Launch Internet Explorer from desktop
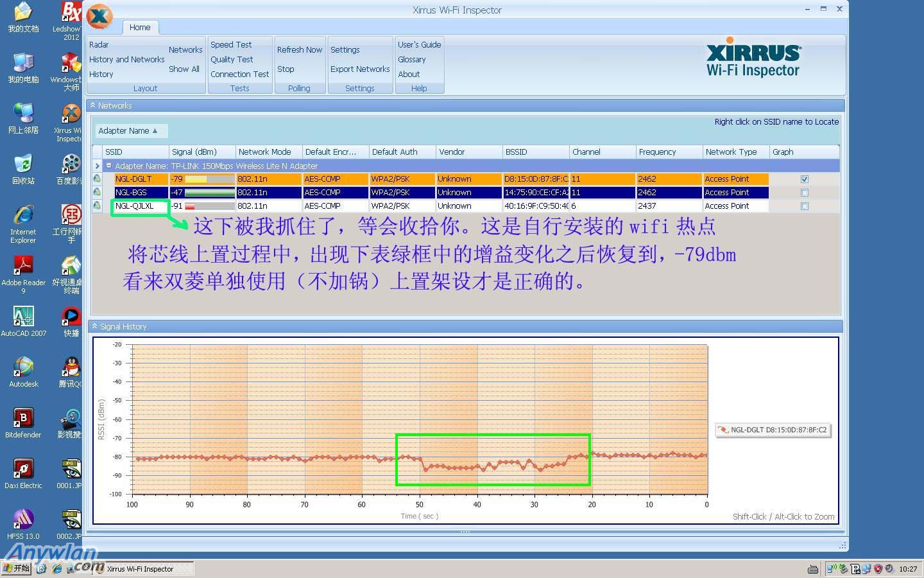Image resolution: width=924 pixels, height=578 pixels. 23,225
